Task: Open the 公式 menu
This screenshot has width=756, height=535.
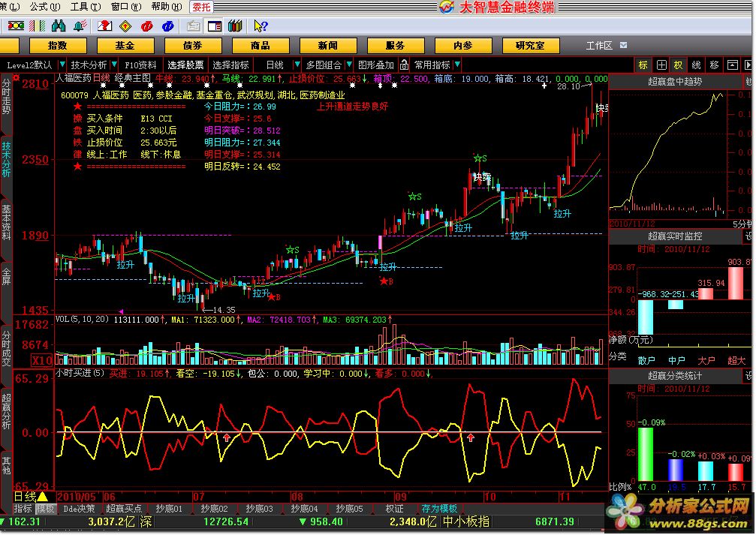Action: [45, 7]
